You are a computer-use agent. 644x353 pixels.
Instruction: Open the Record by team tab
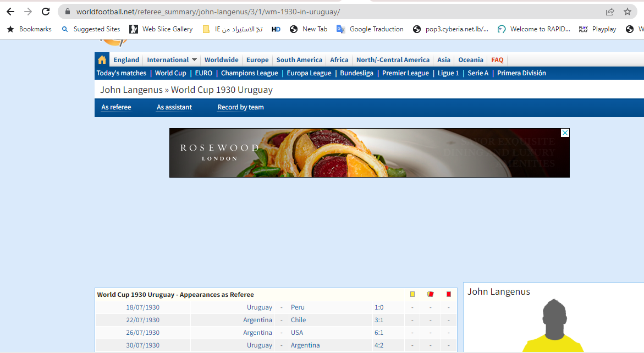tap(240, 107)
